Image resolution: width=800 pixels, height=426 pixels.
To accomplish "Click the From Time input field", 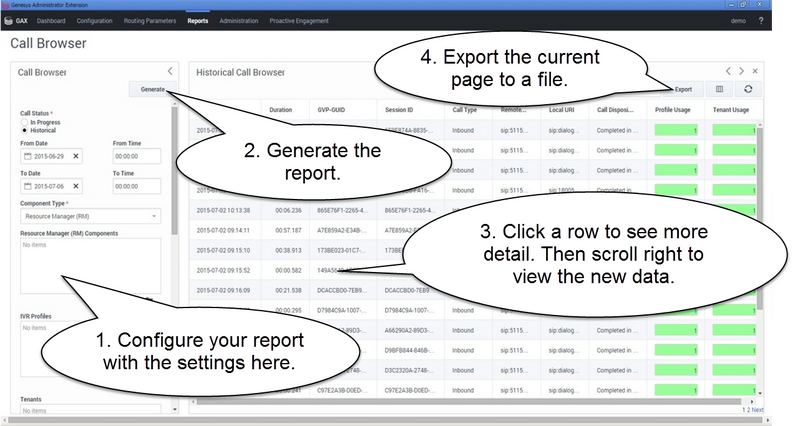I will click(x=138, y=156).
